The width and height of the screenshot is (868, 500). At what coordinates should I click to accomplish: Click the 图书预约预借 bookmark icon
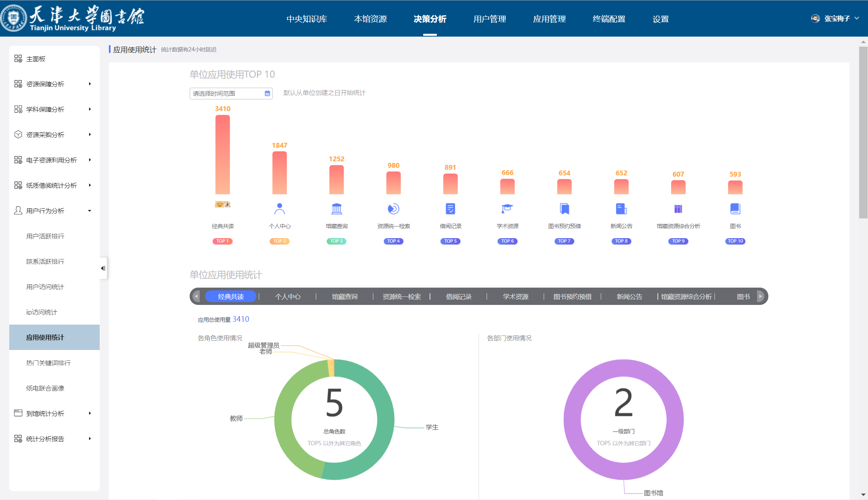564,209
